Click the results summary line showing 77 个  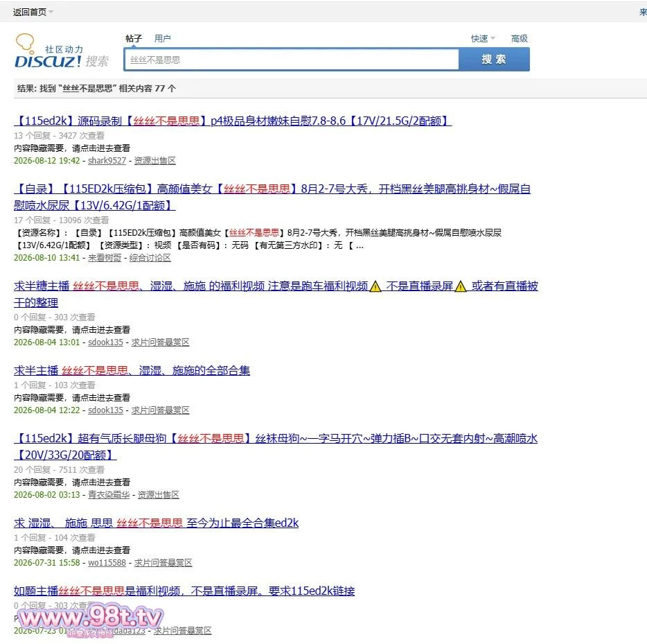pyautogui.click(x=96, y=88)
